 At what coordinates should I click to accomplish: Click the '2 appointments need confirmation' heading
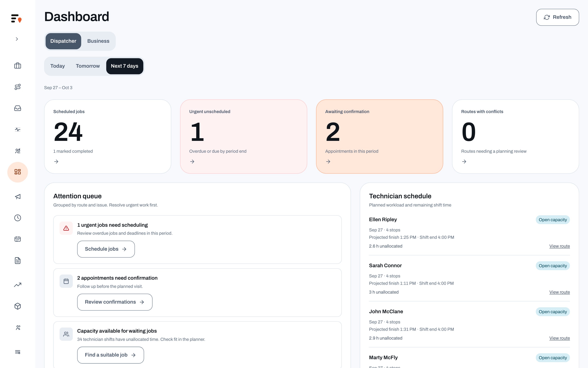tap(117, 278)
